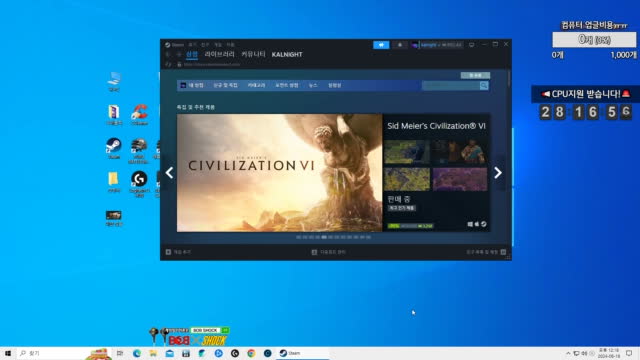Expand the kalnight account dropdown

point(437,45)
